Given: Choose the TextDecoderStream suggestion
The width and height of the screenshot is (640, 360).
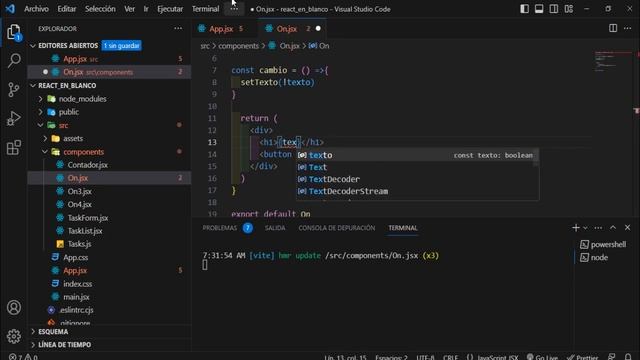Looking at the screenshot, I should point(417,191).
